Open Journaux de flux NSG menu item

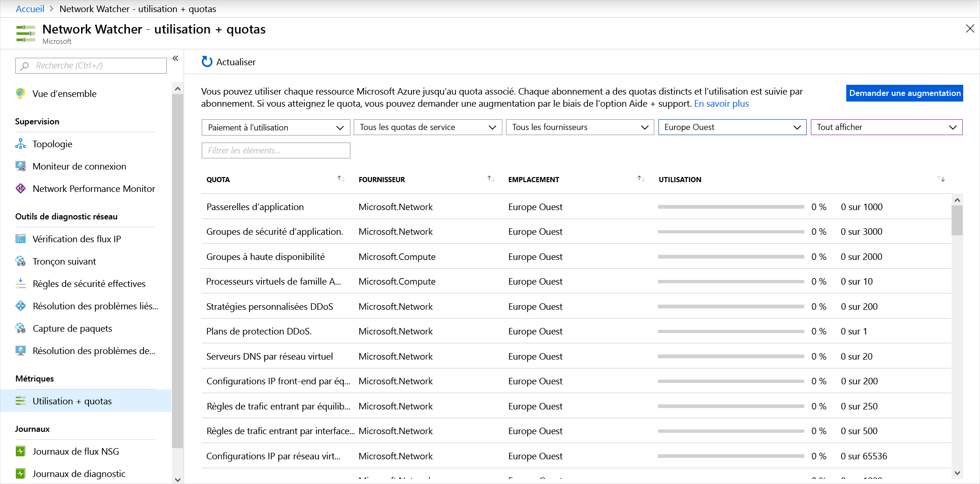pos(75,451)
